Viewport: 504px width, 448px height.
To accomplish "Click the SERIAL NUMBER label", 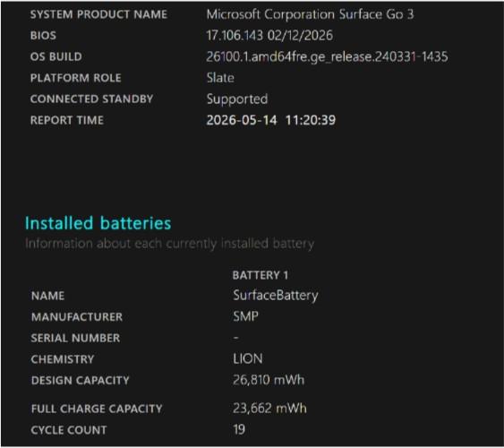I will click(75, 338).
